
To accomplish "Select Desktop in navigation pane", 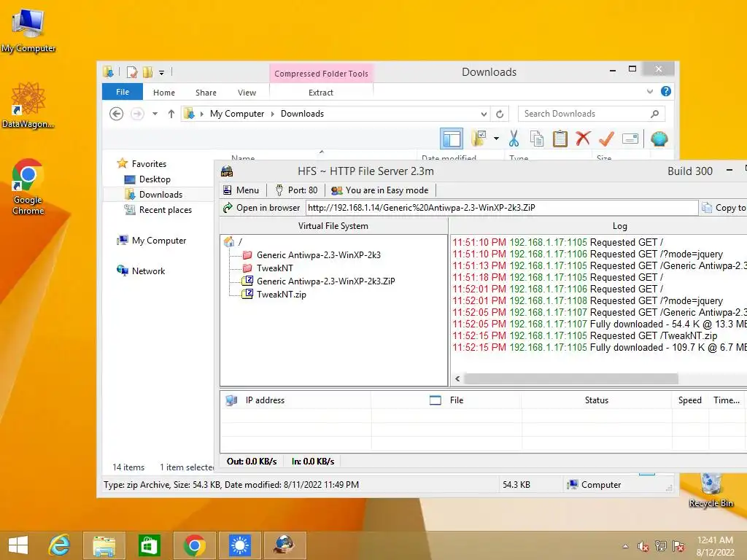I will click(155, 179).
